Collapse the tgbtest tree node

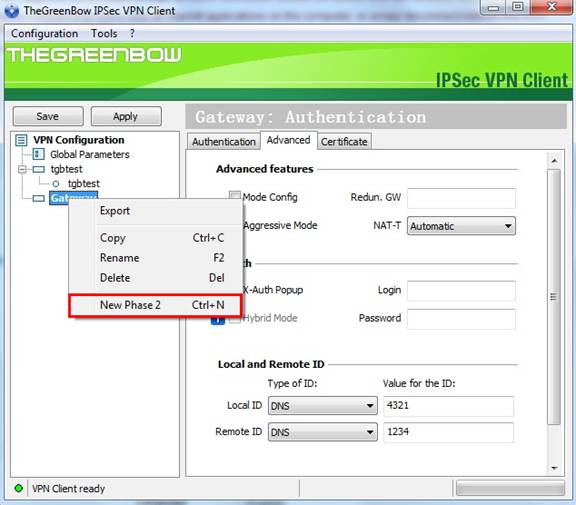pyautogui.click(x=22, y=169)
